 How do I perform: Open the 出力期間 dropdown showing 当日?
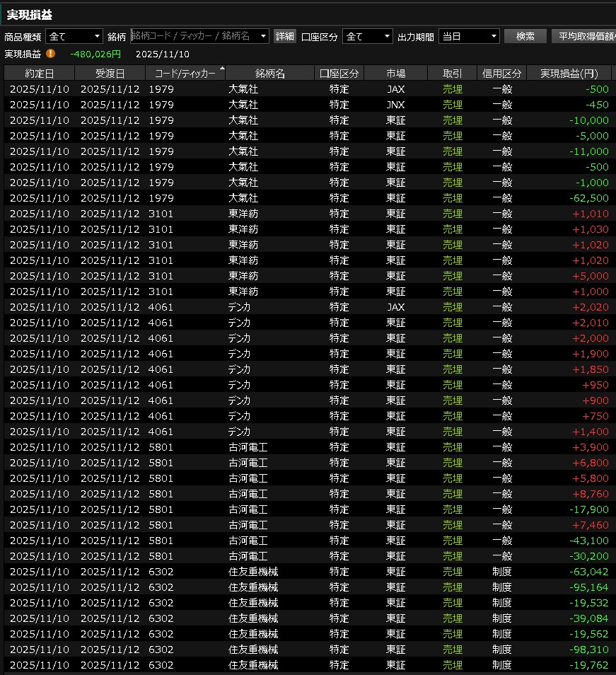point(469,36)
